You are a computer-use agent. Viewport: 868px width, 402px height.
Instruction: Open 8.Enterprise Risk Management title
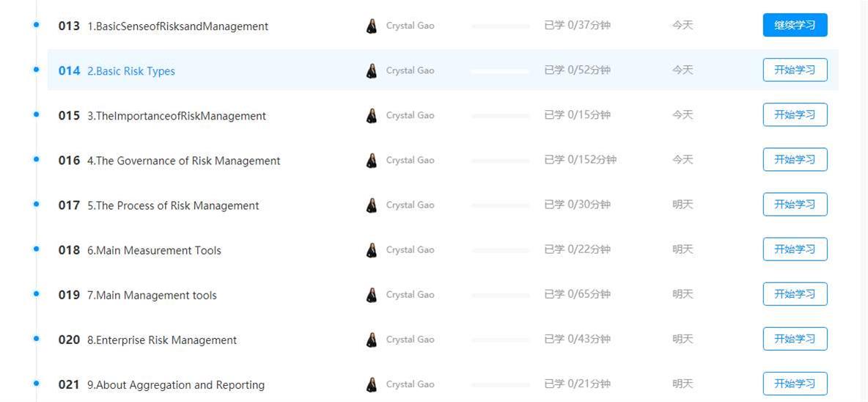click(x=162, y=340)
